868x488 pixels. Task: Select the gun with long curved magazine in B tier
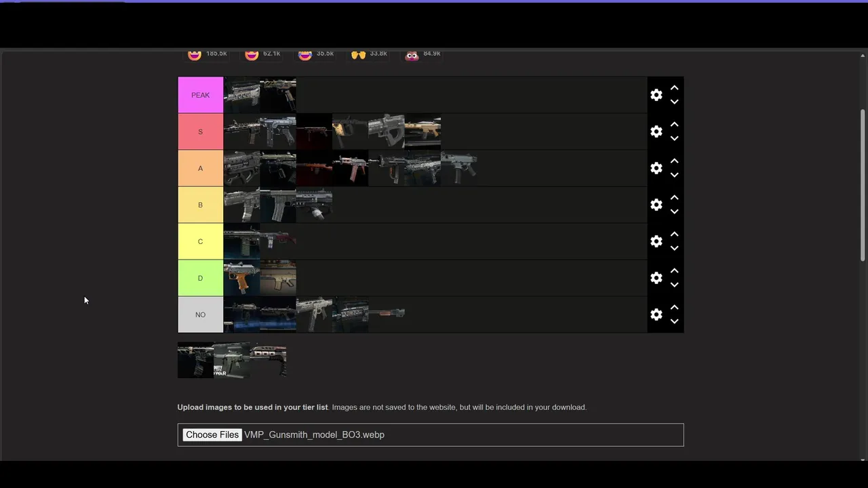278,205
